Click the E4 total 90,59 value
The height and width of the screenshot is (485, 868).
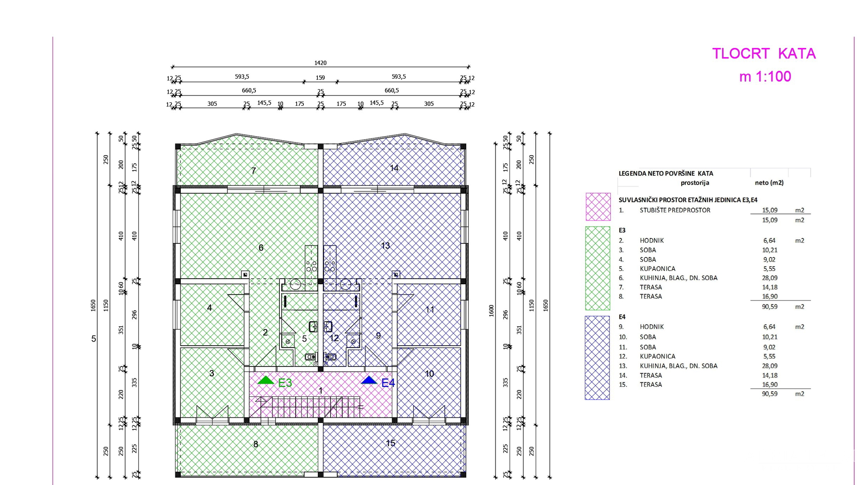769,394
